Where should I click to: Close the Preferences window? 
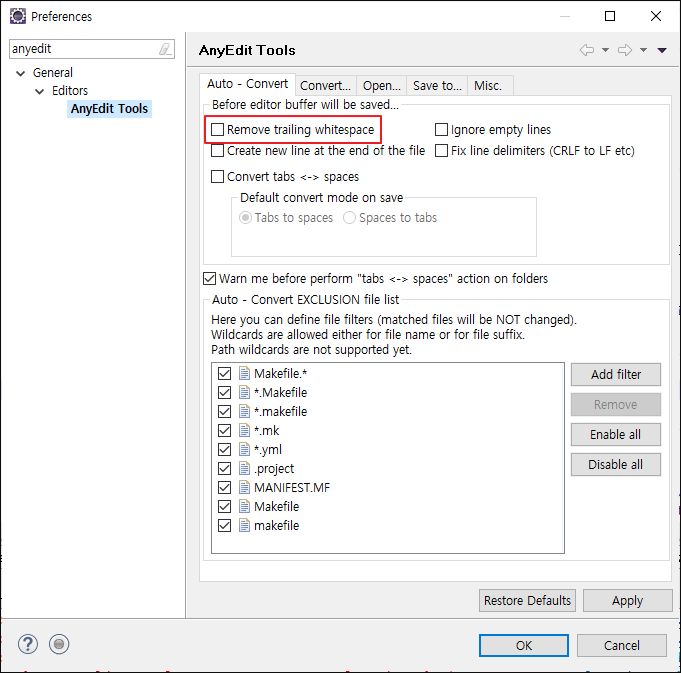(x=656, y=16)
